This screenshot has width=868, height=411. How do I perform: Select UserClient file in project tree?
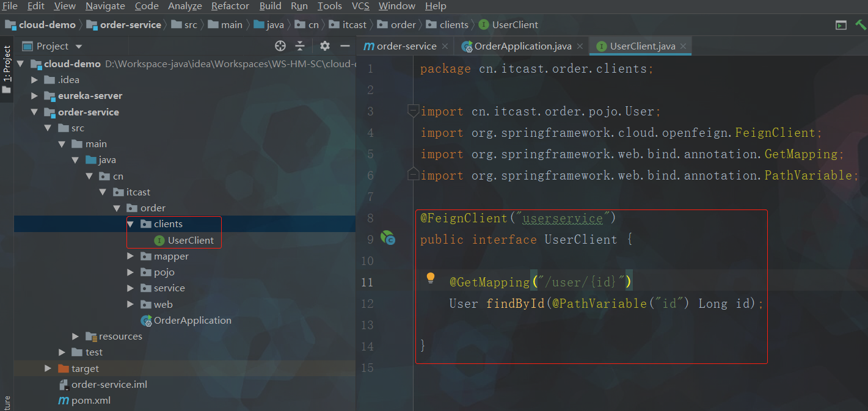(191, 241)
